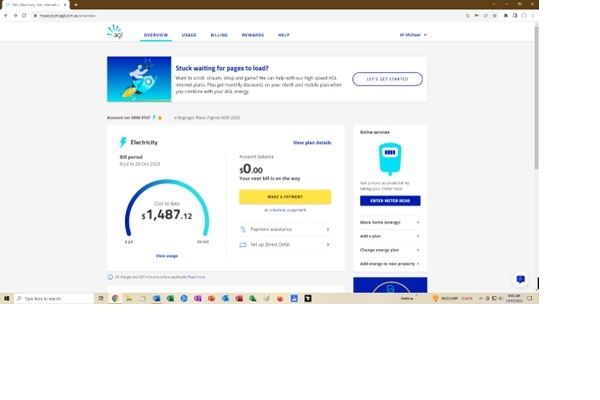Open the black app icon on taskbar
The width and height of the screenshot is (600, 400).
click(x=308, y=298)
